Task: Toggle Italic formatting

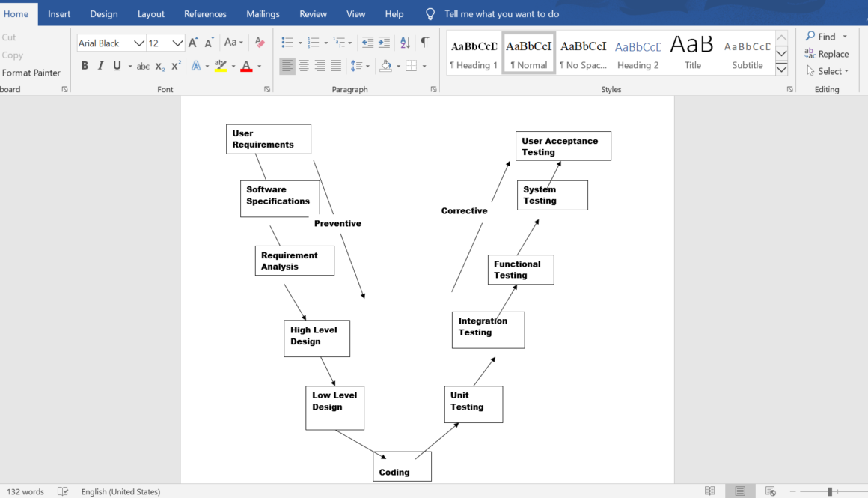Action: pyautogui.click(x=101, y=66)
